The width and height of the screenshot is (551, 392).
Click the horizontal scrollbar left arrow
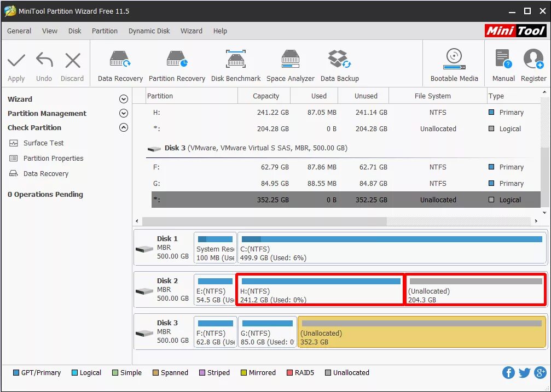(x=137, y=221)
